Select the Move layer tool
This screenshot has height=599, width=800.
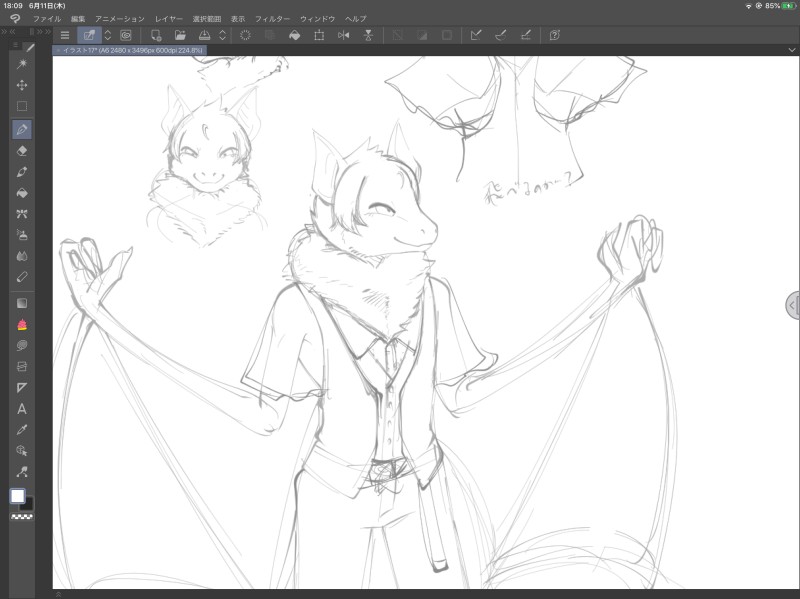22,85
